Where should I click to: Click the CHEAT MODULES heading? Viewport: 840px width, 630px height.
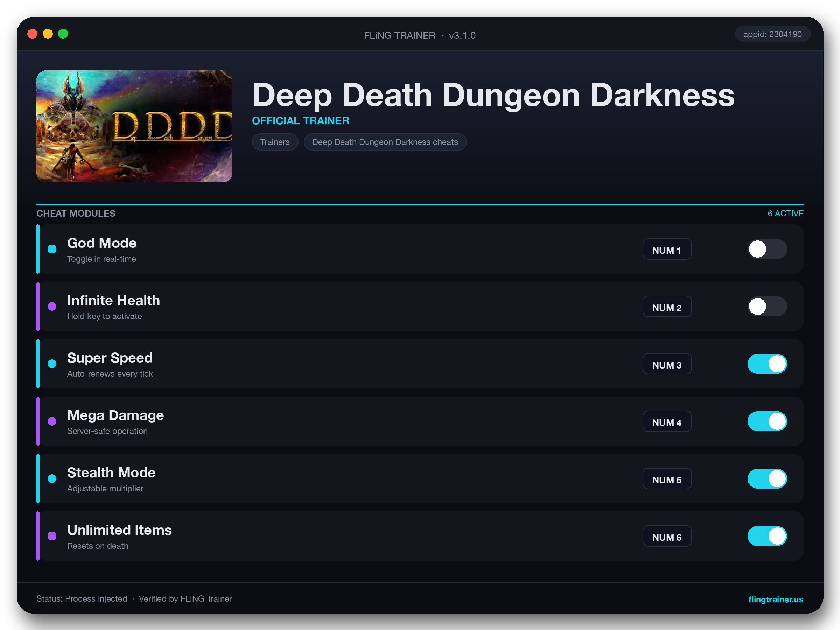coord(76,213)
